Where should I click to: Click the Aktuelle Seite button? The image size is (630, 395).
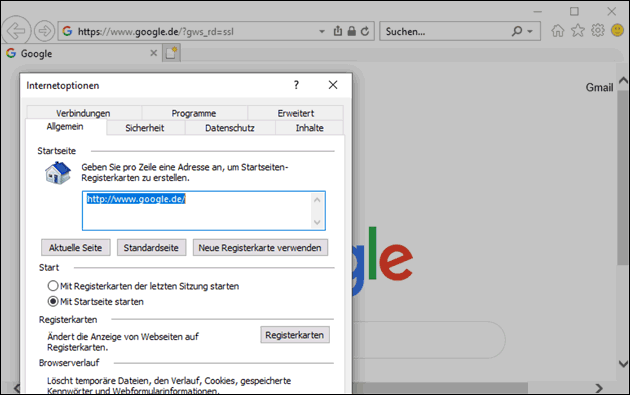pyautogui.click(x=76, y=248)
